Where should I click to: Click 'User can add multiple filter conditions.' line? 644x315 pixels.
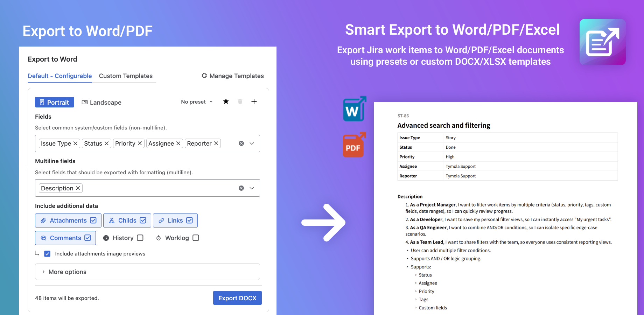pyautogui.click(x=451, y=251)
